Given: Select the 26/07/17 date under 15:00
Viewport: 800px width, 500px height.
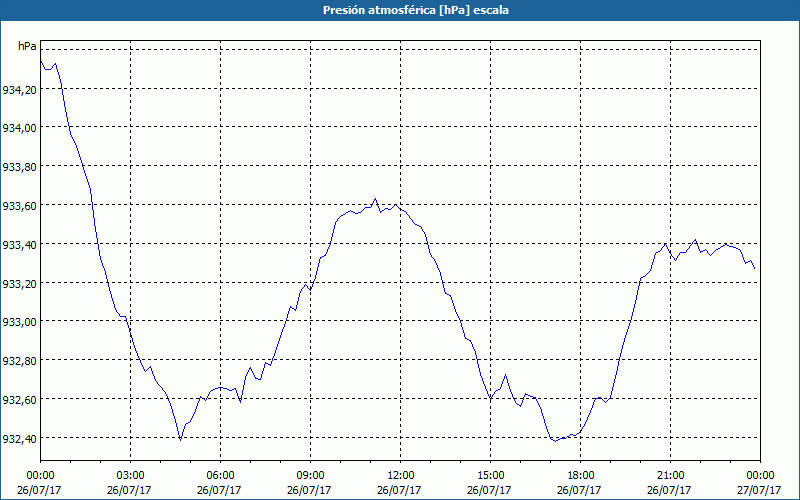Looking at the screenshot, I should pyautogui.click(x=489, y=490).
